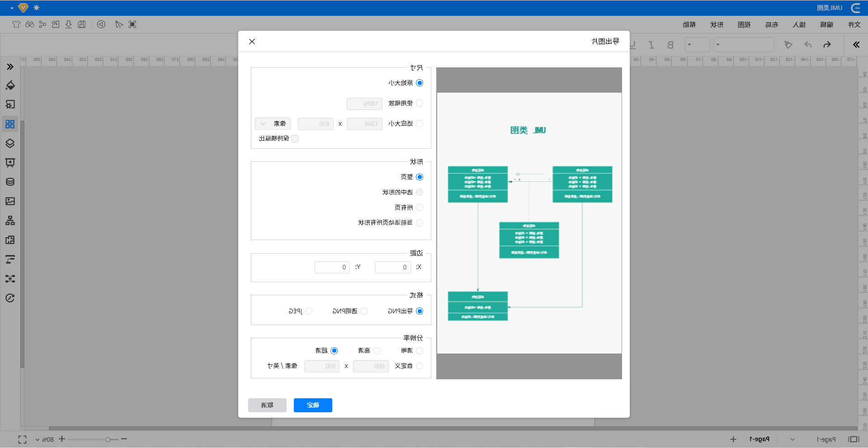
Task: Toggle the sun theme icon in title bar
Action: (37, 8)
